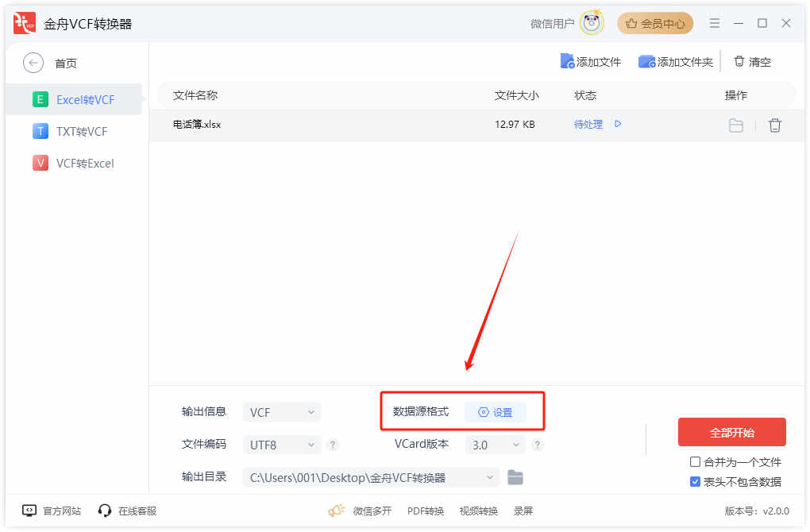Start converting 电话簿.xlsx with play icon
Viewport: 810px width, 532px height.
pos(618,124)
